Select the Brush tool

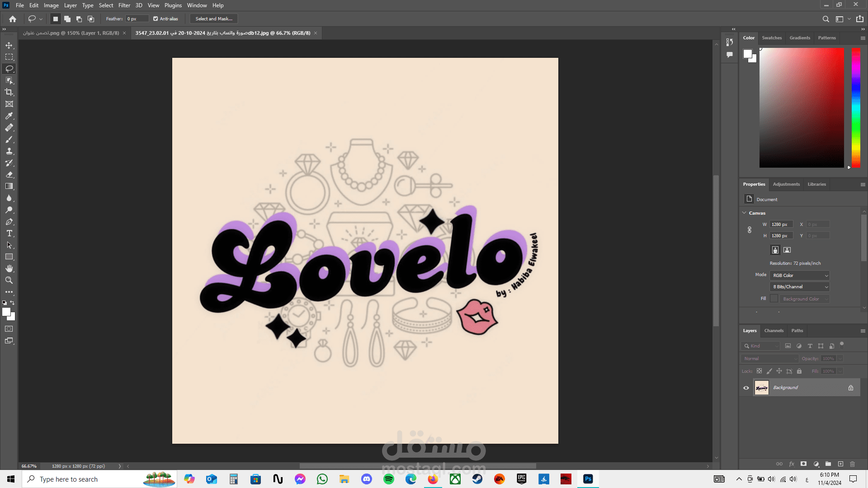pos(9,139)
